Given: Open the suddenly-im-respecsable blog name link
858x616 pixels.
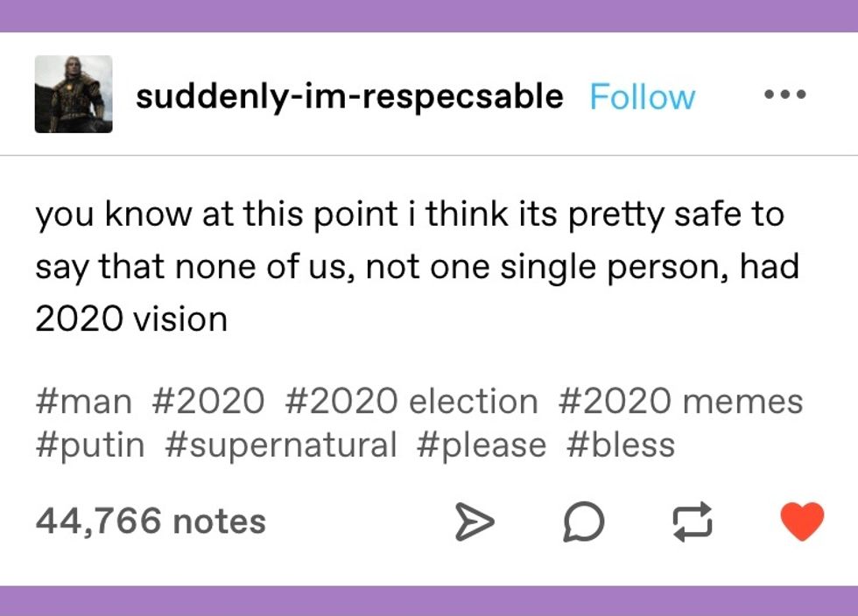Looking at the screenshot, I should point(349,96).
